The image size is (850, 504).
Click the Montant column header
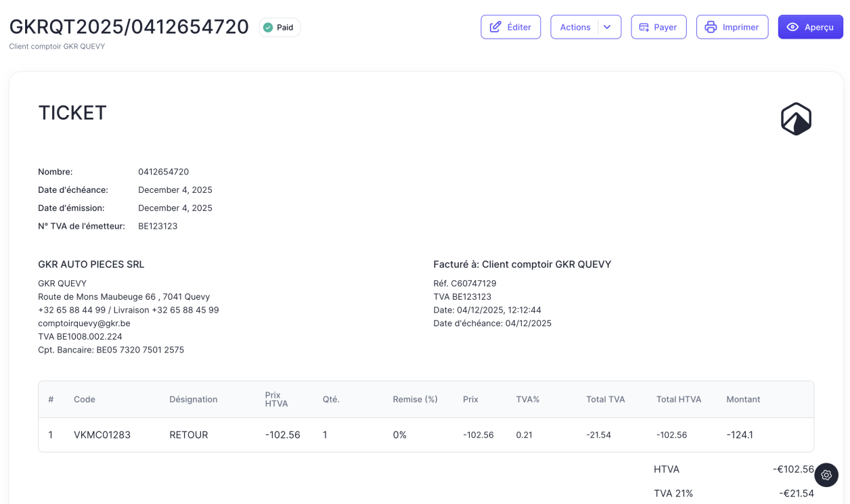click(743, 399)
